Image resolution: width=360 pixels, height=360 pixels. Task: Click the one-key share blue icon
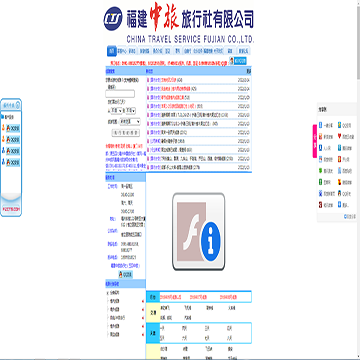(x=320, y=125)
